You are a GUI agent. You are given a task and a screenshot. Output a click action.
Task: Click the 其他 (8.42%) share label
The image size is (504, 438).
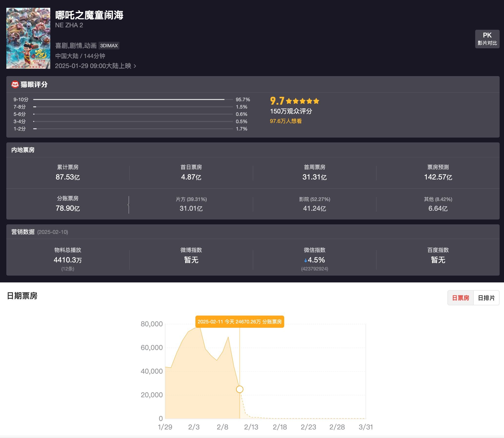438,199
